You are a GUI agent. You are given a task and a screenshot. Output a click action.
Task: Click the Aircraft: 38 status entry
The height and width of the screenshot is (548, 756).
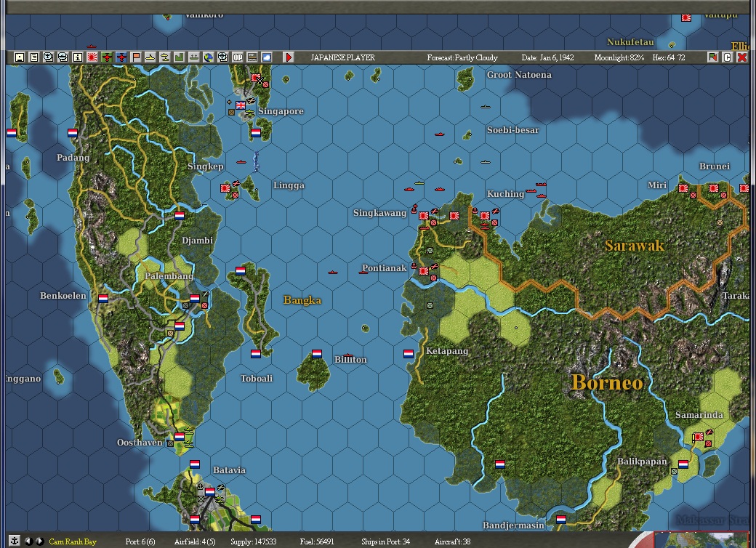452,541
